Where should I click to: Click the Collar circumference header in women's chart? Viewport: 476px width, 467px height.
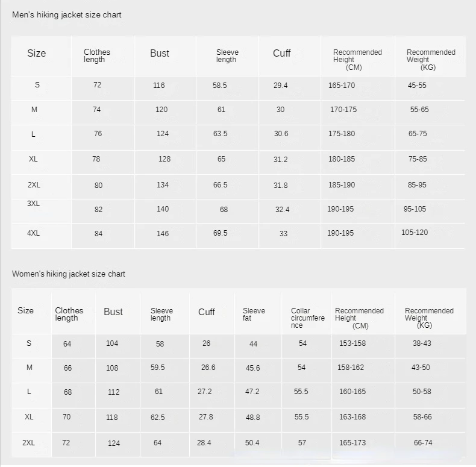[x=307, y=318]
